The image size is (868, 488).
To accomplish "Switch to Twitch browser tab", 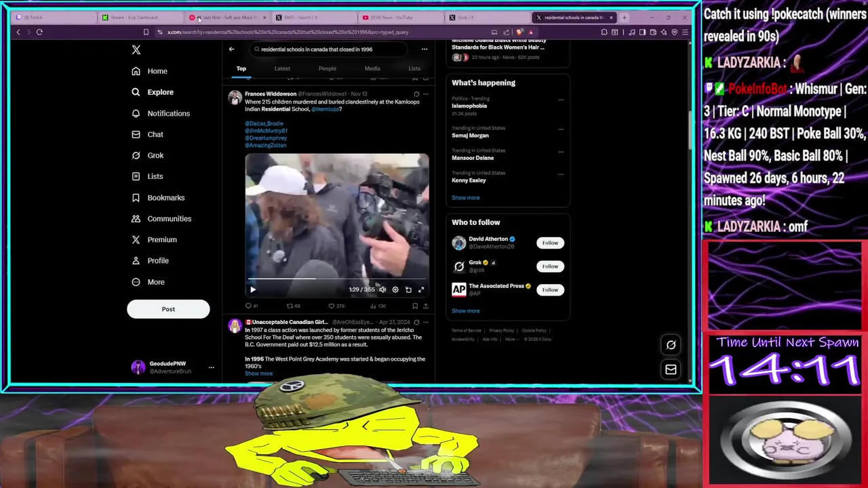I will coord(54,18).
